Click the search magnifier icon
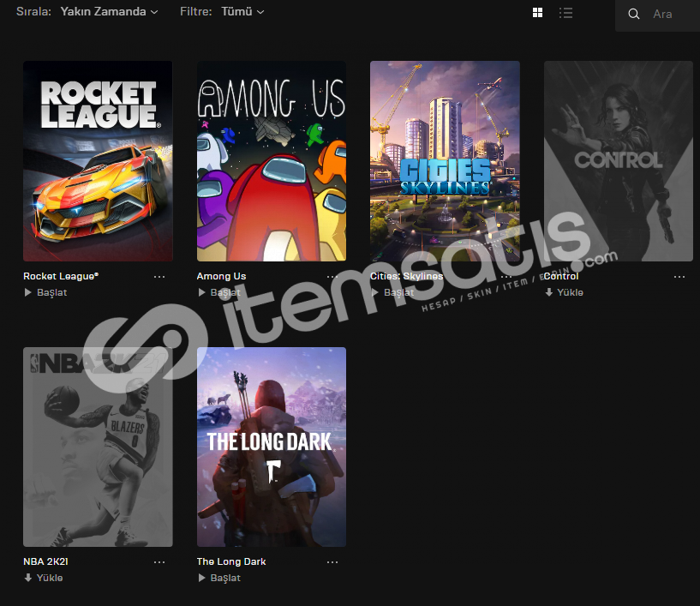This screenshot has height=606, width=700. point(633,14)
